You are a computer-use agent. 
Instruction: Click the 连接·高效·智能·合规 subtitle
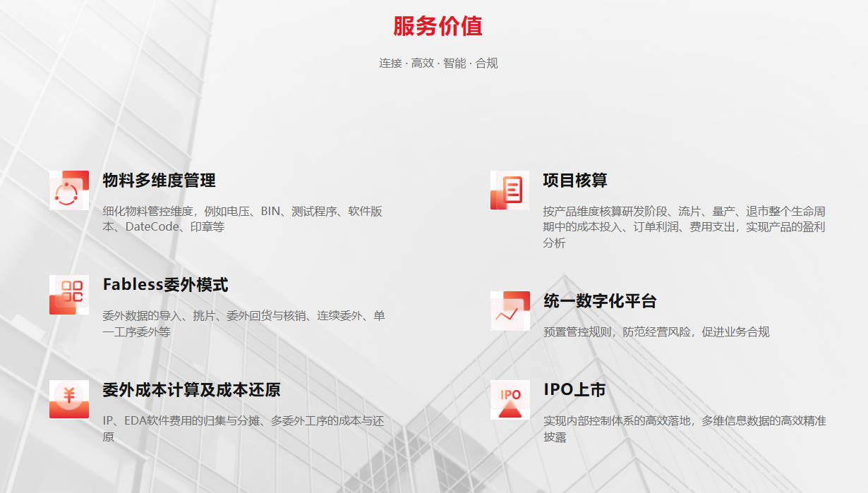438,63
